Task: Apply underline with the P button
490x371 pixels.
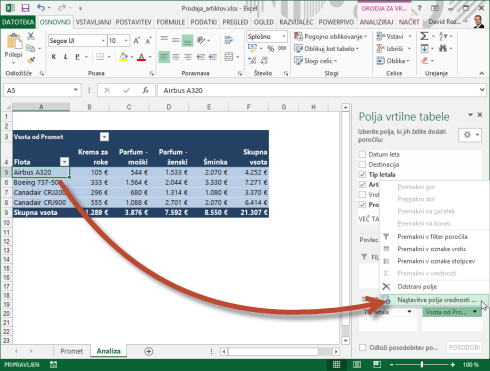Action: point(77,57)
